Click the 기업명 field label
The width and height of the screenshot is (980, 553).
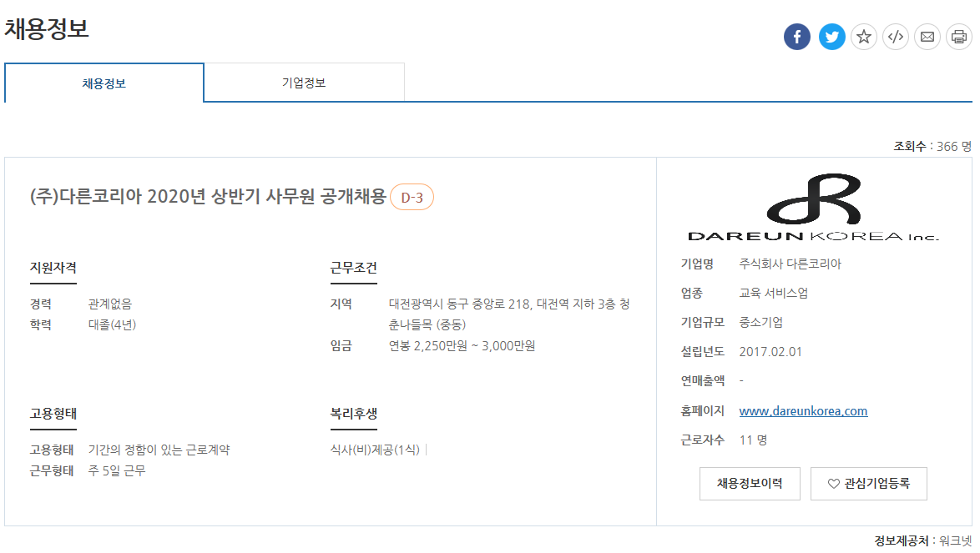697,264
